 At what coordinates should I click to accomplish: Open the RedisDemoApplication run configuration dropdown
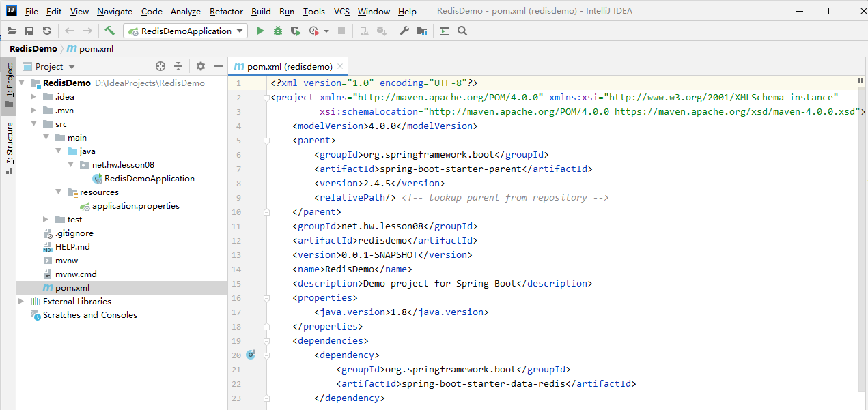point(185,31)
